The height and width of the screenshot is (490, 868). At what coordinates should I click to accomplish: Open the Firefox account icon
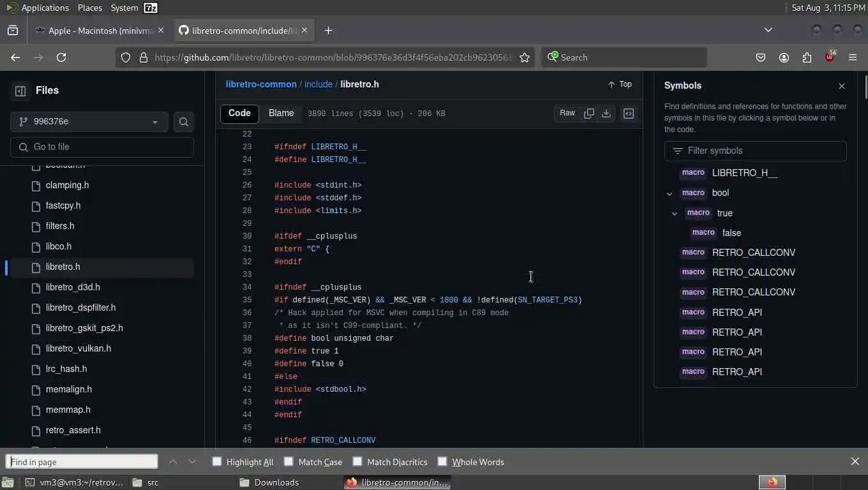pos(784,57)
